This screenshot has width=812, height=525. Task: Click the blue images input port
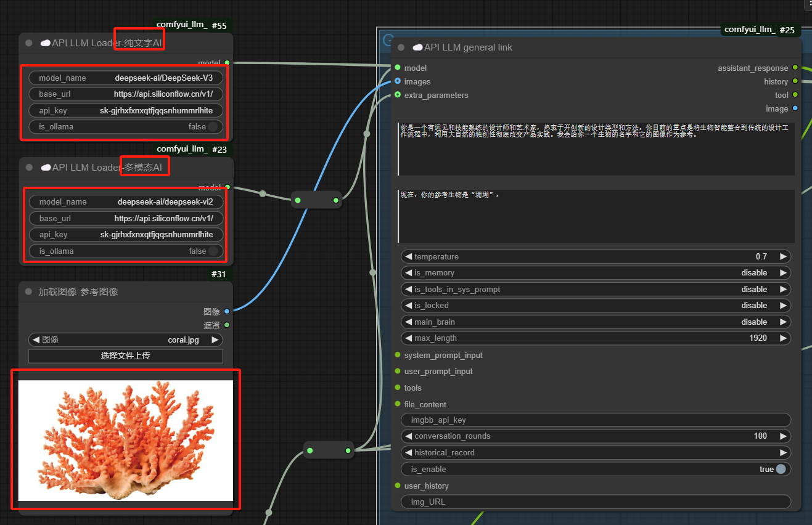(398, 81)
